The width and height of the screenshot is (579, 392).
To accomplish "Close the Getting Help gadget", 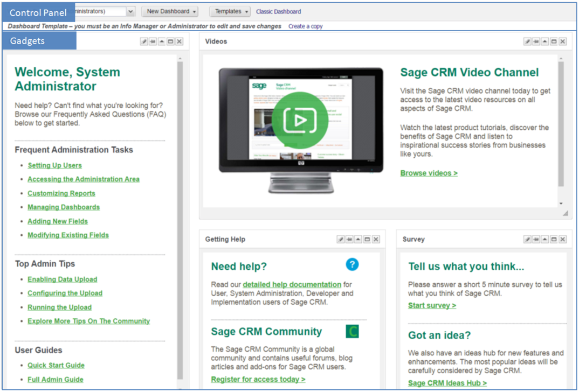I will 376,239.
